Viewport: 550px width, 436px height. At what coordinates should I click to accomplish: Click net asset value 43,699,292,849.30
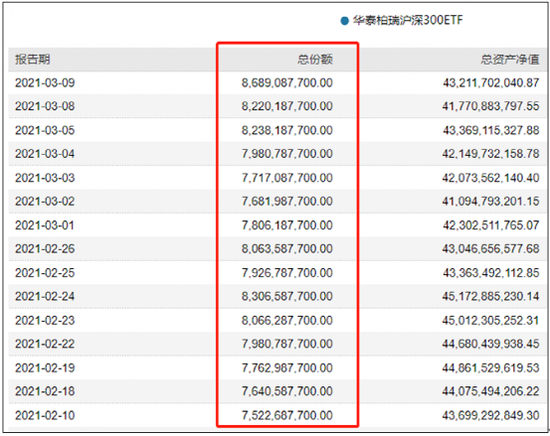(491, 415)
